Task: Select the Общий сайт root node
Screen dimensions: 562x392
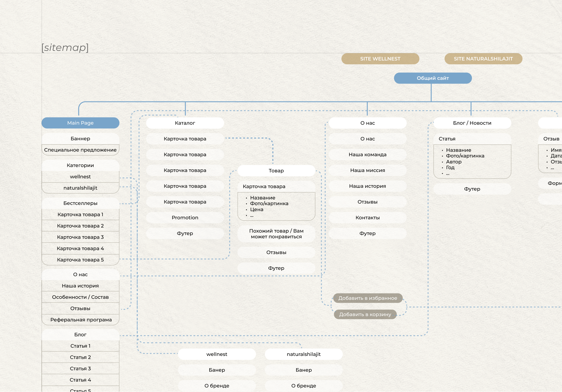Action: [433, 78]
